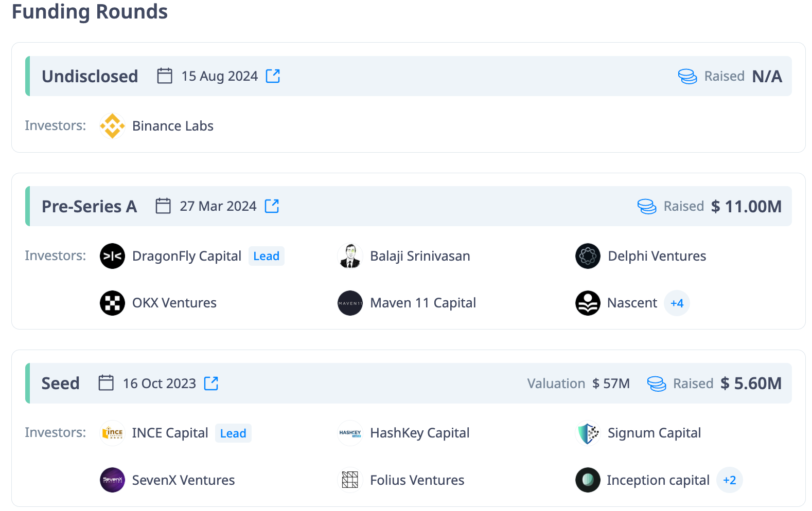Click the $ 5.60M raised amount
The width and height of the screenshot is (812, 511).
pos(751,383)
